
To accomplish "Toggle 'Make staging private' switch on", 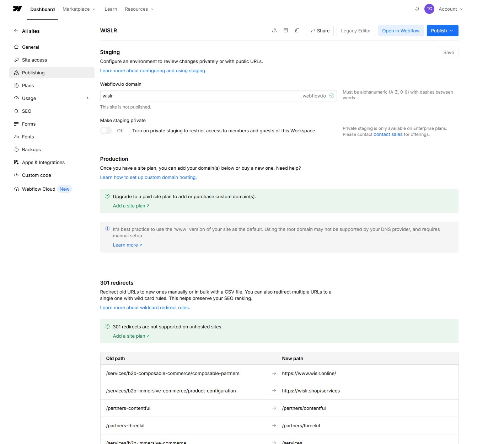I will coord(106,131).
